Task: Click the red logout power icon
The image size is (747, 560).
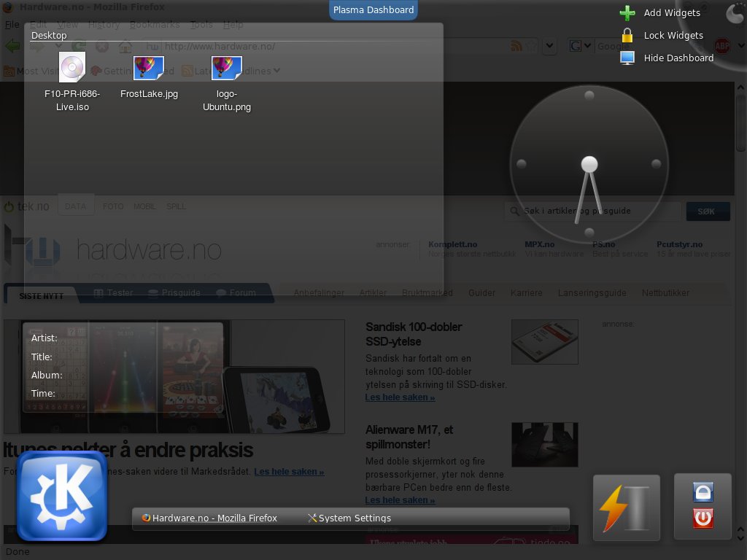Action: pyautogui.click(x=703, y=518)
